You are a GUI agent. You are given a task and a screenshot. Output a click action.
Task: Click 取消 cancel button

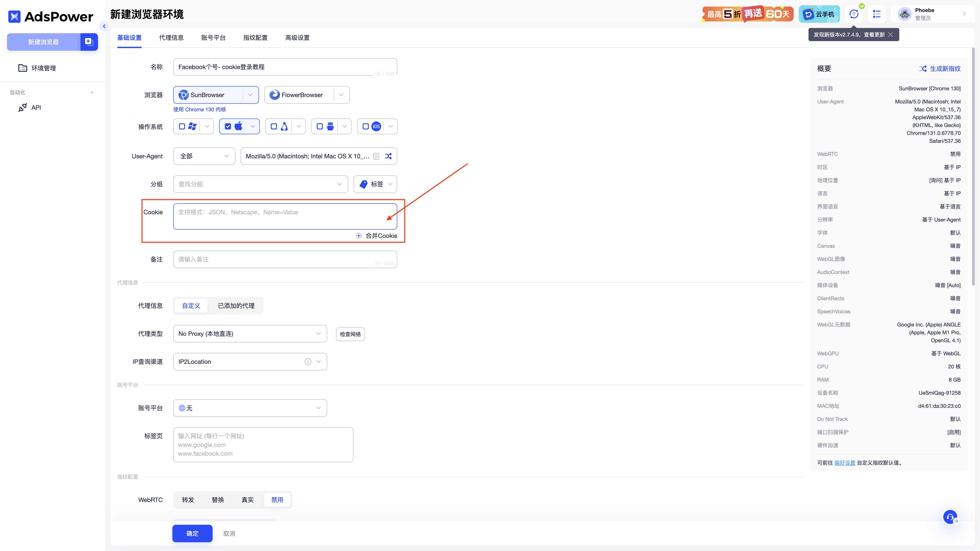pyautogui.click(x=229, y=534)
